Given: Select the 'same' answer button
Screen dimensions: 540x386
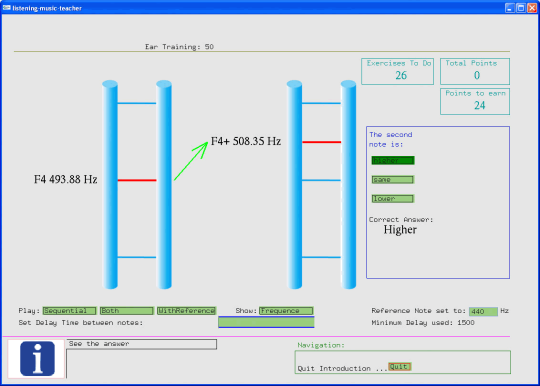Looking at the screenshot, I should click(x=393, y=180).
